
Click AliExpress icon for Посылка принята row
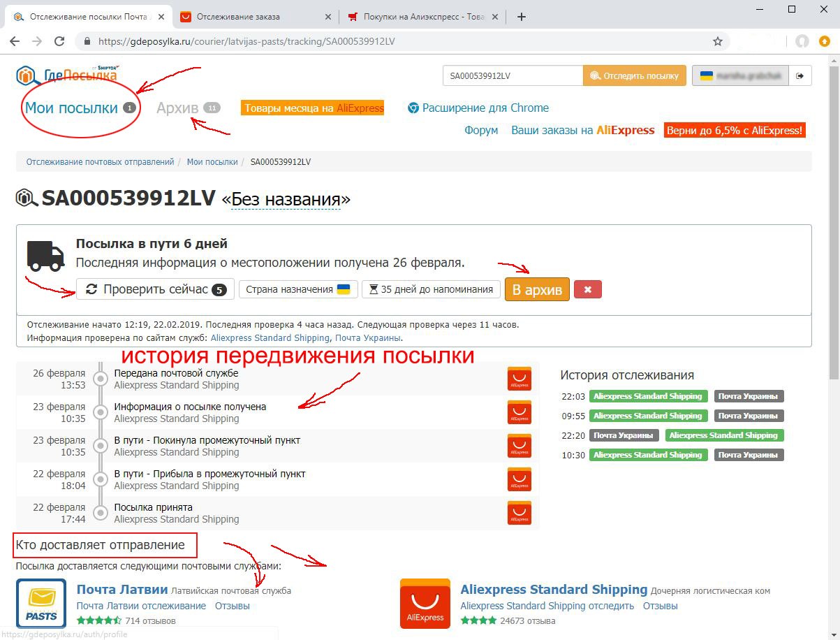point(520,513)
